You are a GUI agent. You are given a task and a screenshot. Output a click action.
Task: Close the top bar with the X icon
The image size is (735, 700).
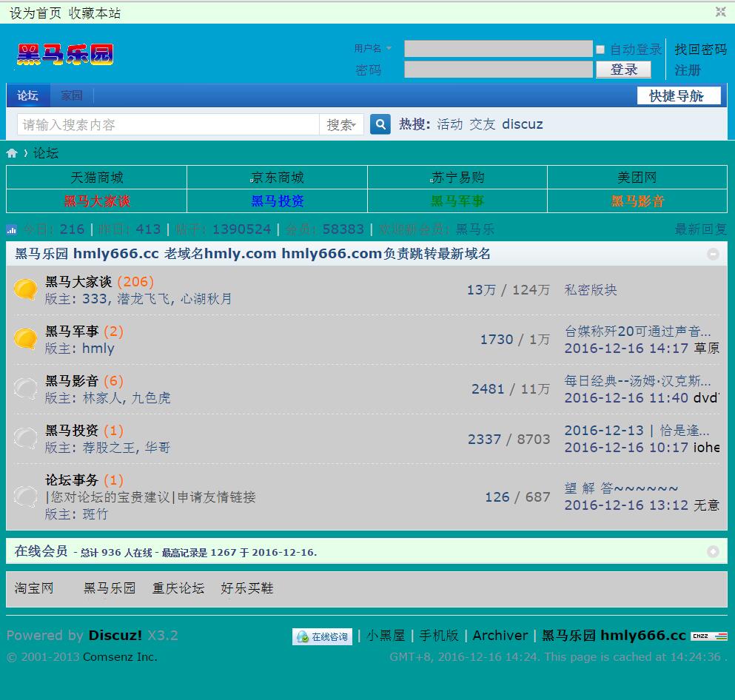(720, 12)
